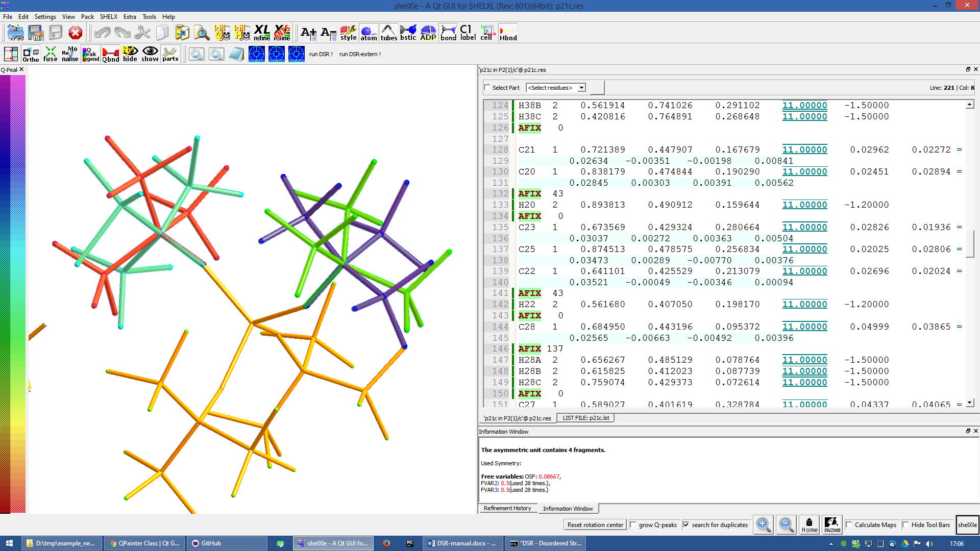The width and height of the screenshot is (980, 551).
Task: Click the Hbnd hydrogen bond icon
Action: click(x=508, y=33)
